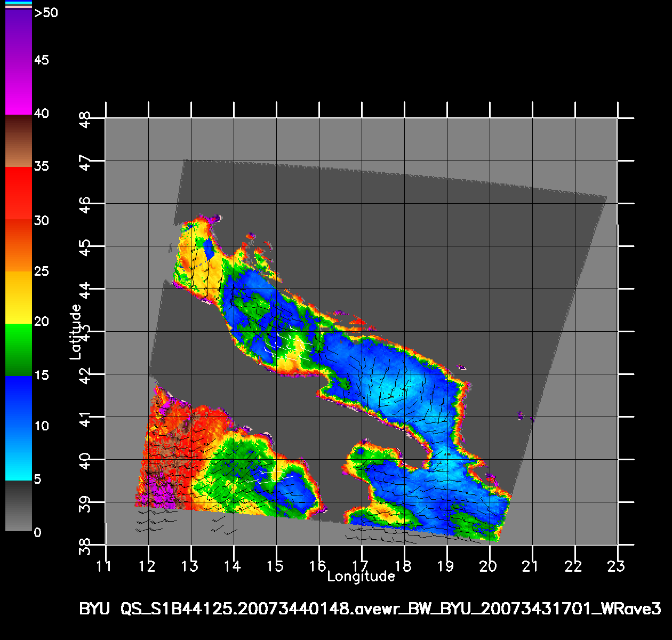Click the "20" colorbar label
This screenshot has width=672, height=640.
(41, 321)
